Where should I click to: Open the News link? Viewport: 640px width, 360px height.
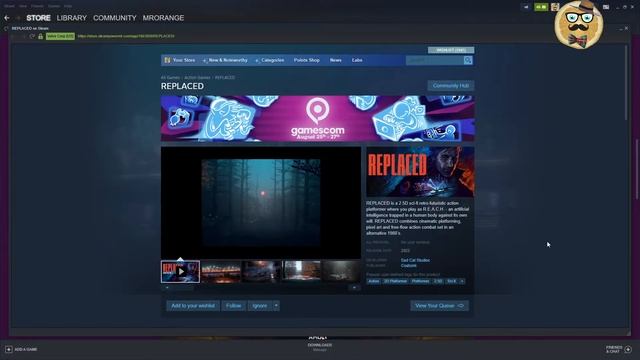[336, 60]
